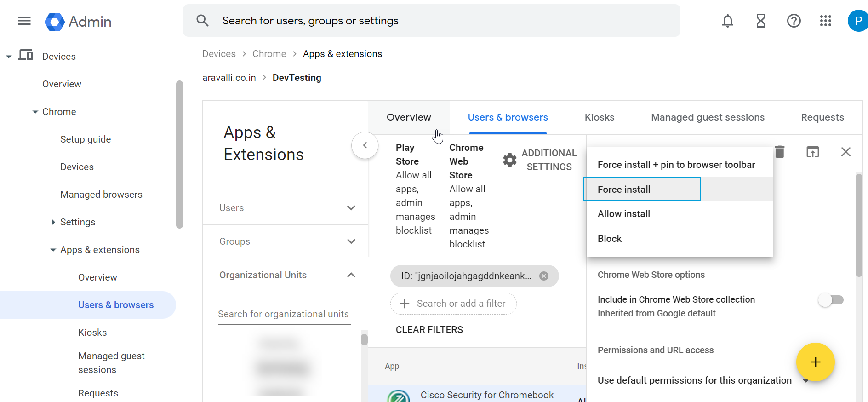Switch to Users & browsers tab
The image size is (868, 402).
pos(508,117)
